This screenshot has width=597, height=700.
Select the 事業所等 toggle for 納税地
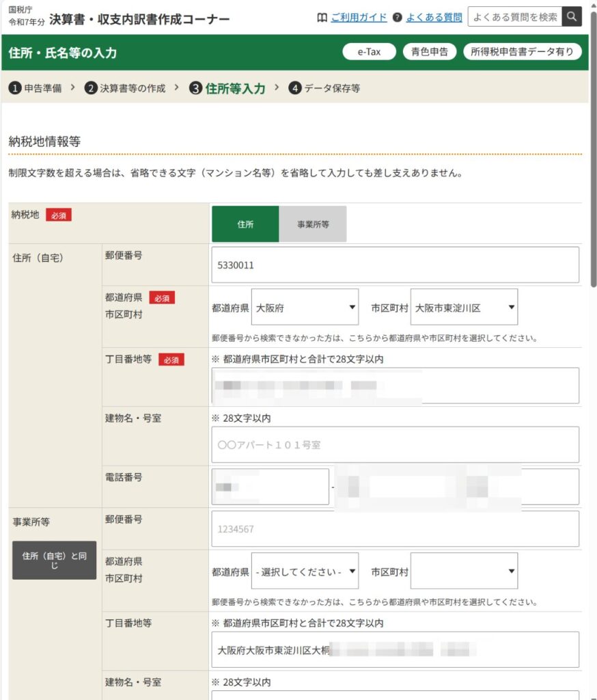(x=313, y=224)
